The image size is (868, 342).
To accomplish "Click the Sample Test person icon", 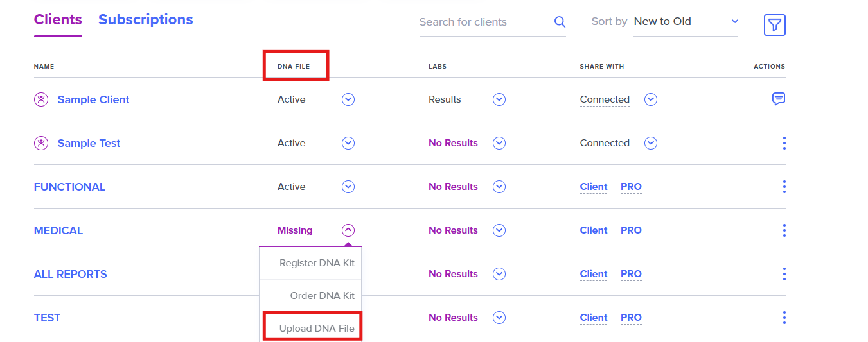I will click(x=41, y=143).
